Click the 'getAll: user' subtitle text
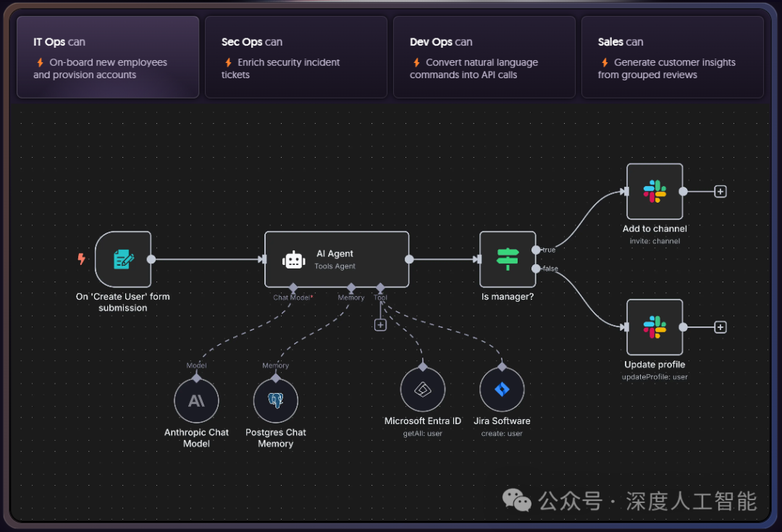Viewport: 782px width, 532px height. 423,434
